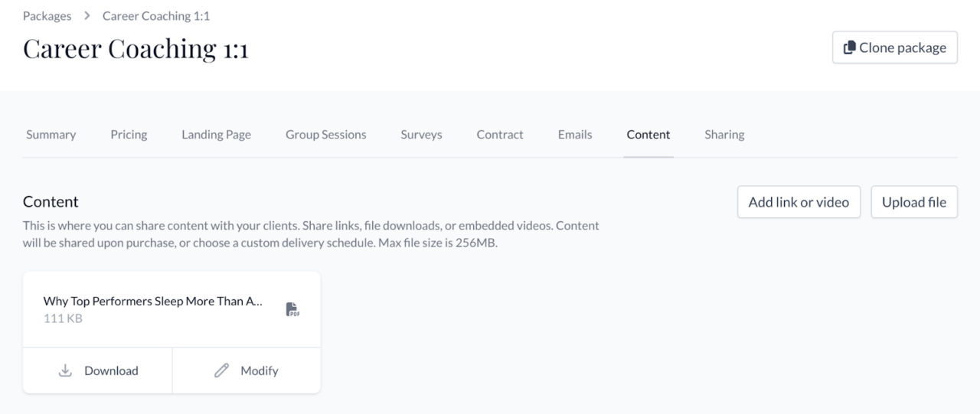The width and height of the screenshot is (980, 414).
Task: Select the Content tab
Action: pos(648,135)
